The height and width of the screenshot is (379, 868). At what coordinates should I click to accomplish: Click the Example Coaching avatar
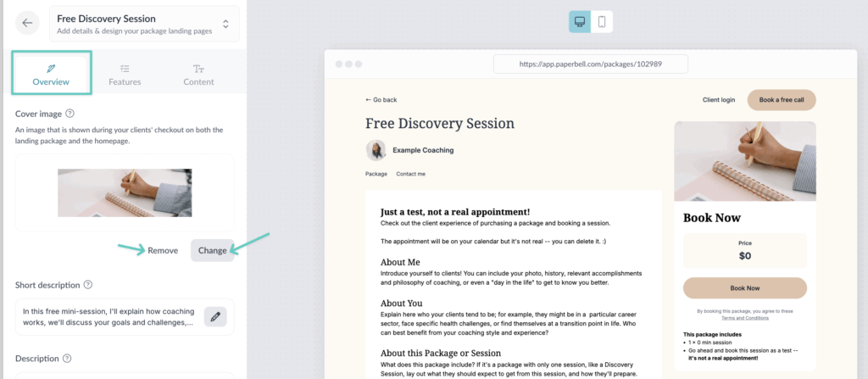(376, 150)
